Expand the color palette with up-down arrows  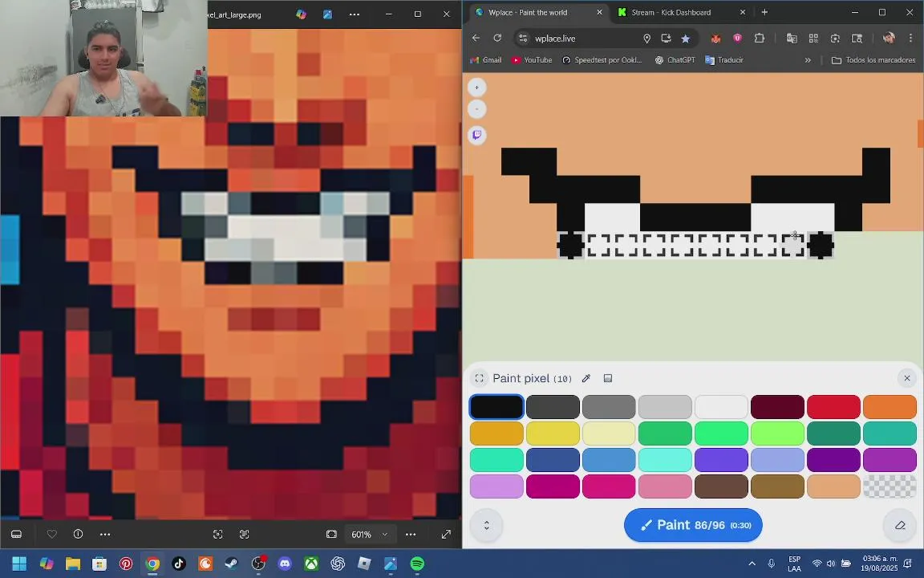pyautogui.click(x=486, y=525)
